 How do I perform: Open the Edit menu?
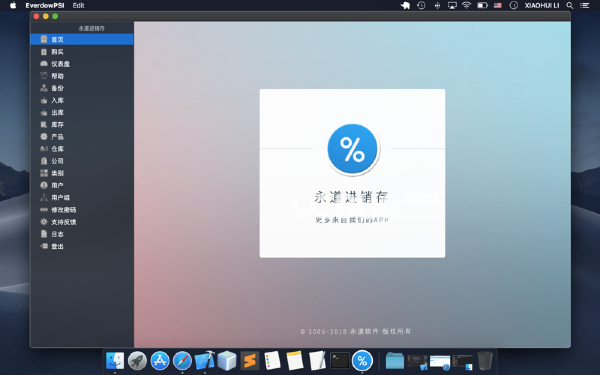(78, 5)
